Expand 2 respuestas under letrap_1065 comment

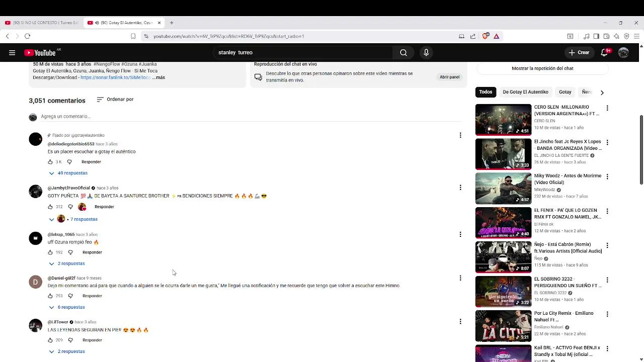[x=67, y=263]
